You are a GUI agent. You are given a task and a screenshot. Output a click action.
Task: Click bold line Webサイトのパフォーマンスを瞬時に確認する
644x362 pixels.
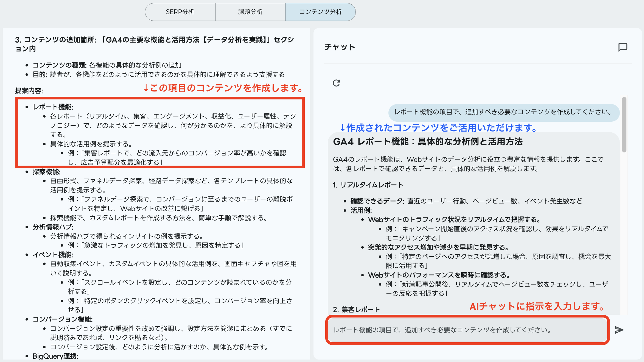coord(439,275)
